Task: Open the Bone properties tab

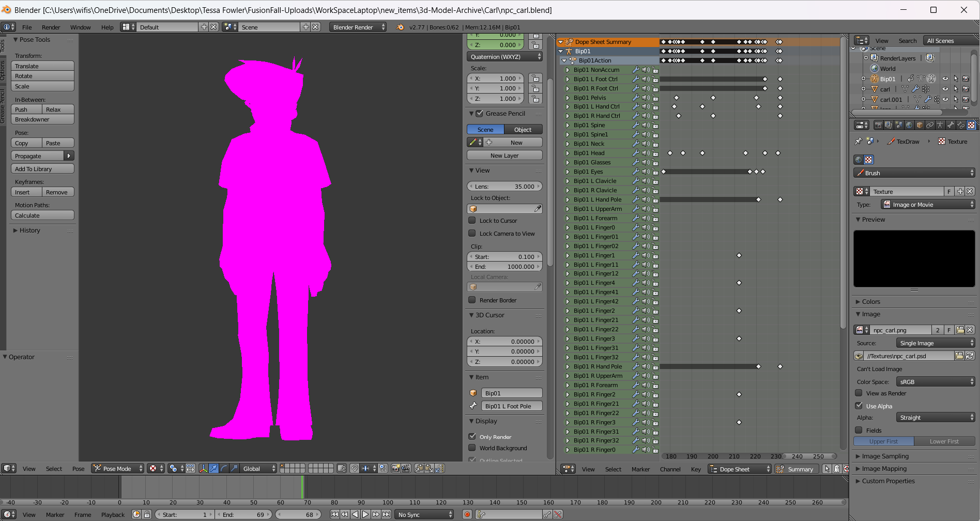Action: point(951,125)
